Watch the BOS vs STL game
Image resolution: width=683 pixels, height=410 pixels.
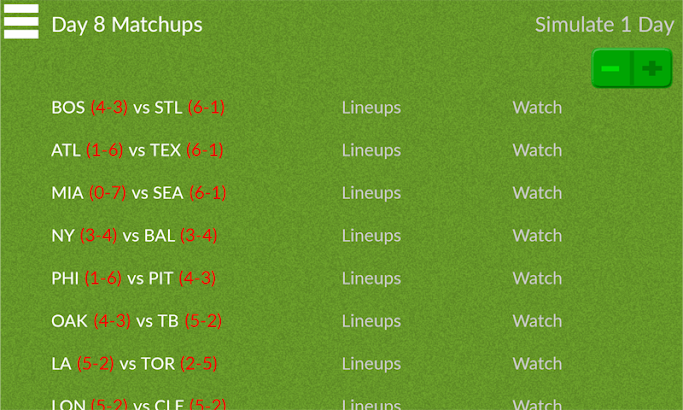coord(537,108)
